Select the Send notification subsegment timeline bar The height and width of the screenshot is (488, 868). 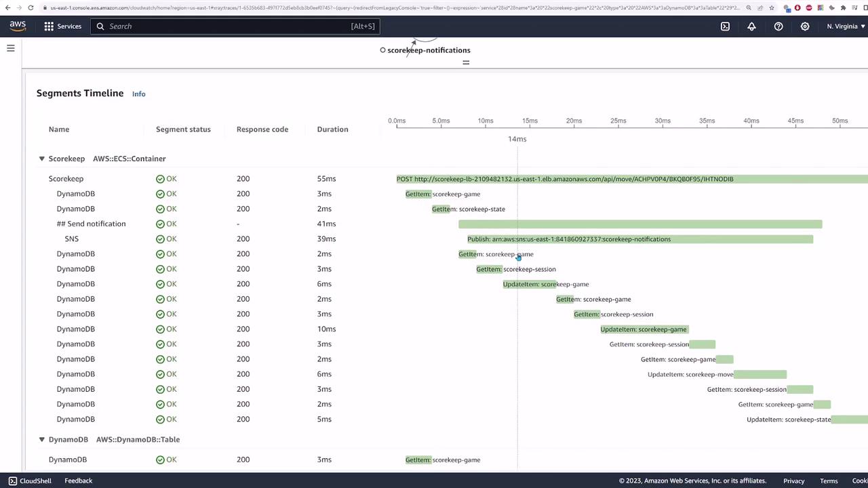click(x=640, y=224)
